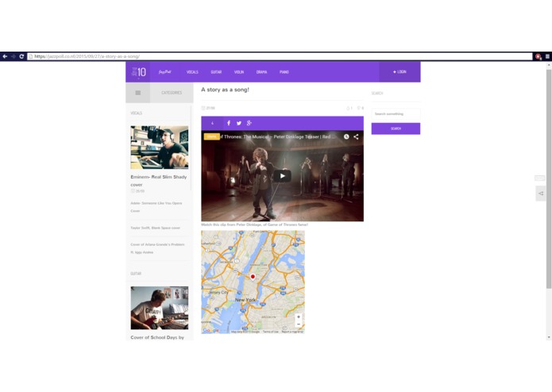Click the post date calendar icon
This screenshot has height=392, width=552.
pyautogui.click(x=203, y=108)
